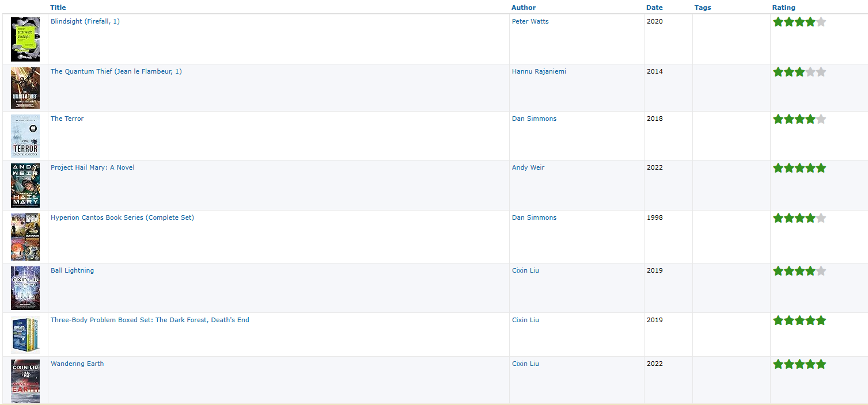Set Wandering Earth rating to four stars
The width and height of the screenshot is (868, 405).
810,364
